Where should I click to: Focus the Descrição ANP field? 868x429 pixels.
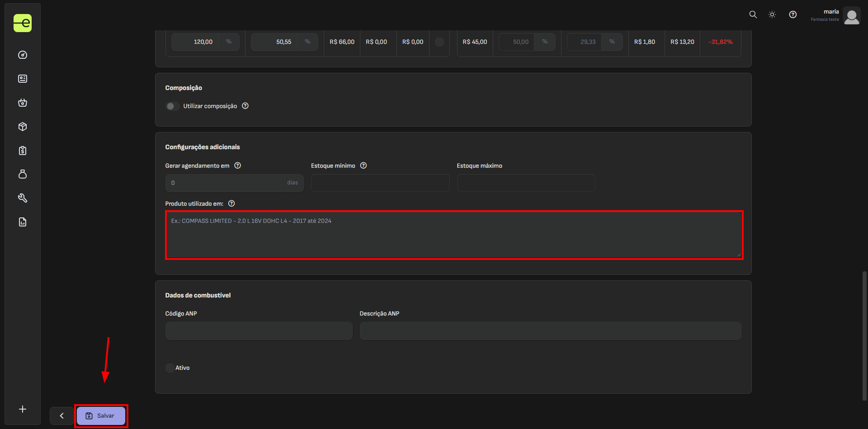(550, 331)
